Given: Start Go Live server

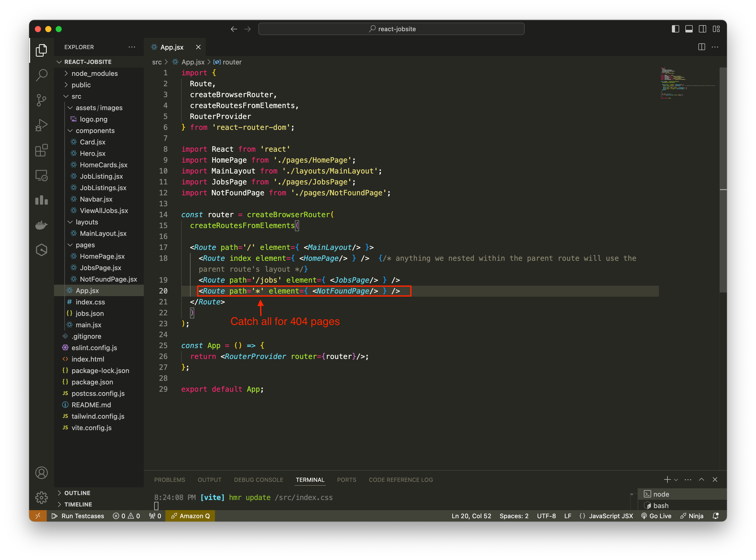Looking at the screenshot, I should tap(656, 516).
